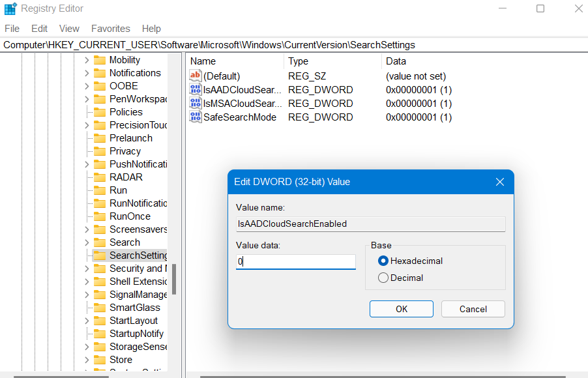Viewport: 588px width, 378px height.
Task: Click the Value data input field
Action: click(x=295, y=262)
